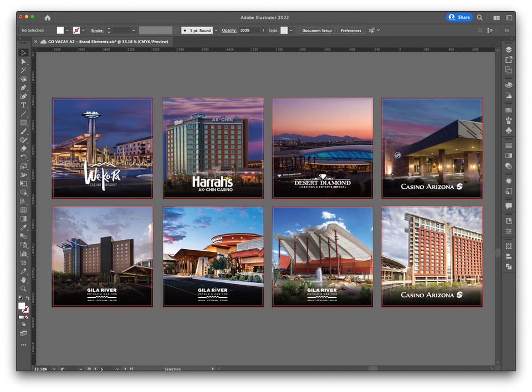Open Preferences from control bar

351,30
